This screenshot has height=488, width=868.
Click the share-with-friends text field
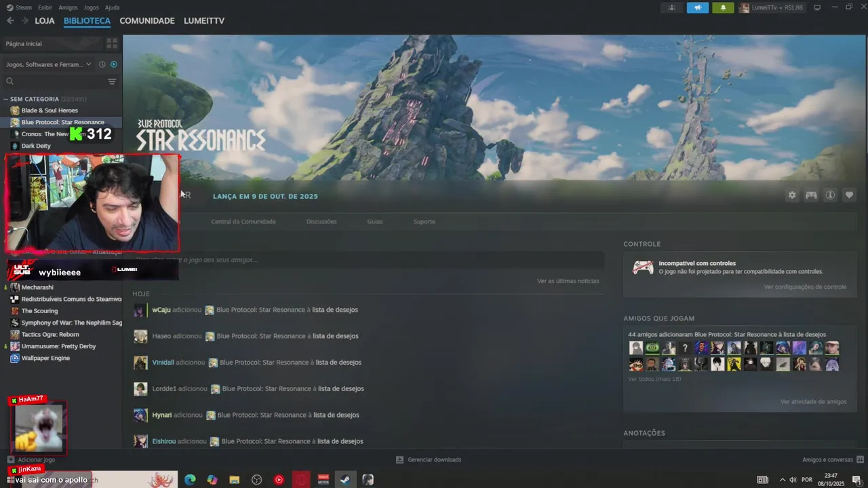click(x=368, y=260)
